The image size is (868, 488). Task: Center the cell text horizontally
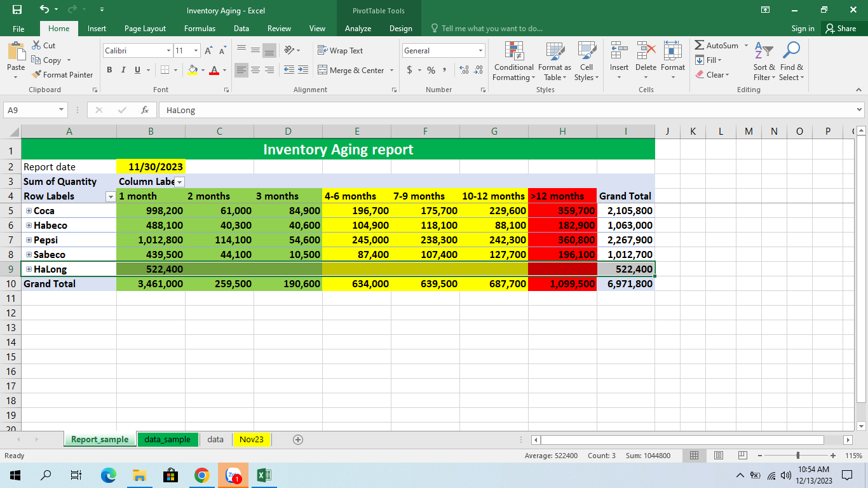pyautogui.click(x=255, y=70)
